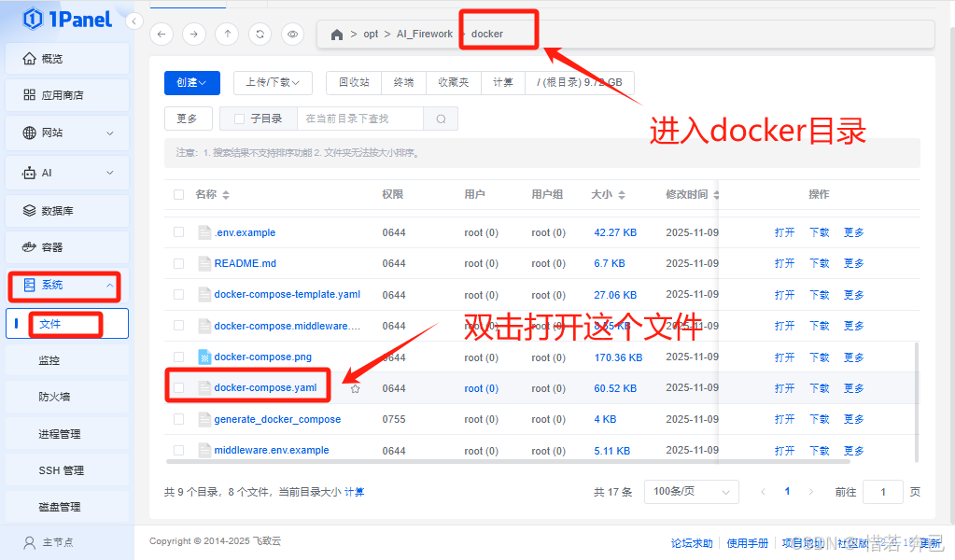The image size is (955, 560).
Task: Click 更多 for generate_docker_compose
Action: pyautogui.click(x=854, y=419)
